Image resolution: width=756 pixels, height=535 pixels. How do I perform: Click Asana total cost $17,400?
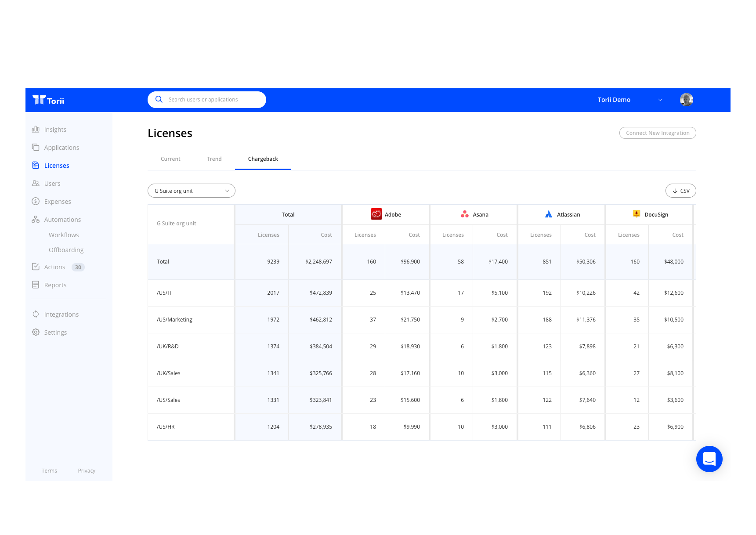[x=498, y=262]
